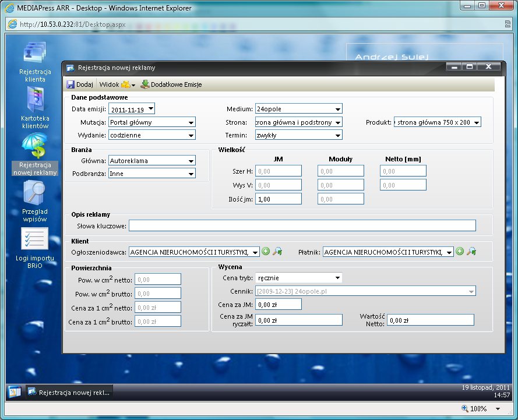Click the zoom level magnifier in status bar

pos(465,408)
